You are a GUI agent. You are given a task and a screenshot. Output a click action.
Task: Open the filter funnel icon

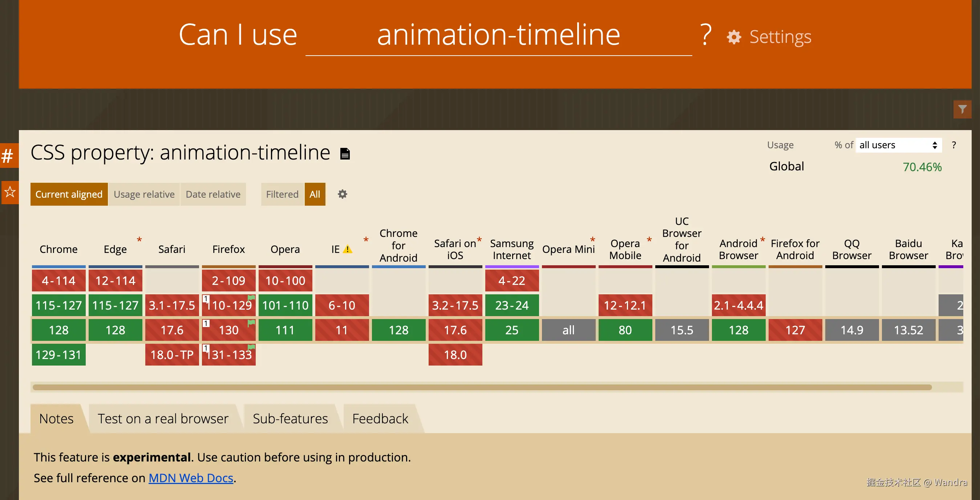tap(962, 110)
